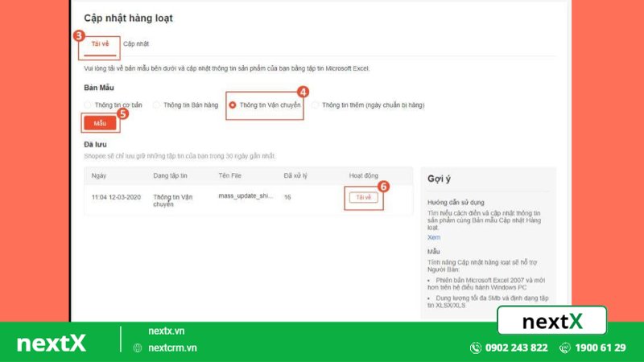The width and height of the screenshot is (644, 362).
Task: Click the phone icon beside 0902 243 822
Action: point(476,348)
